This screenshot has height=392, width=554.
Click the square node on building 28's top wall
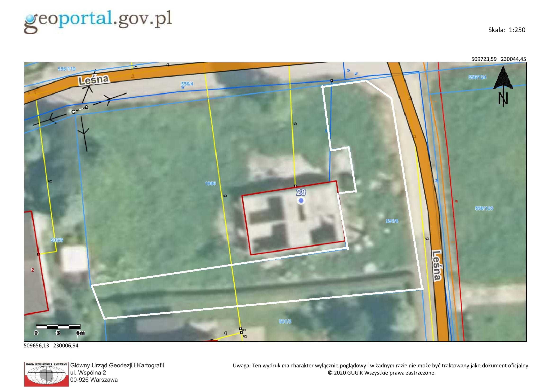[x=295, y=186]
